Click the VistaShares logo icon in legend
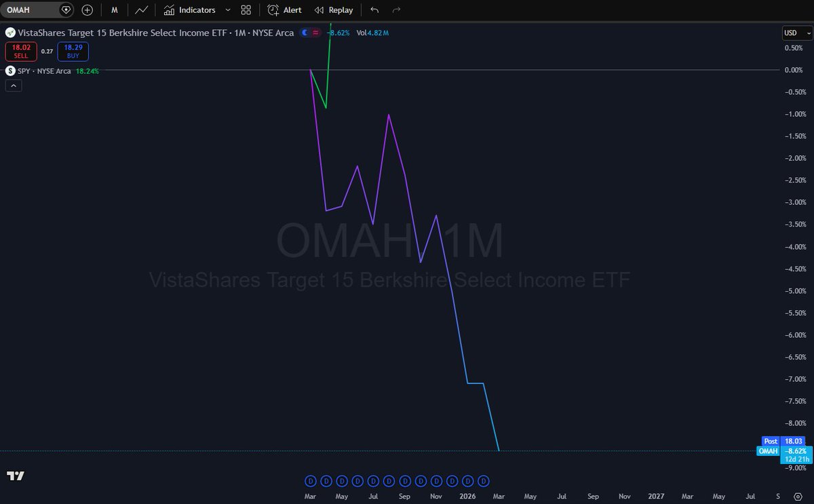This screenshot has height=504, width=814. tap(10, 33)
